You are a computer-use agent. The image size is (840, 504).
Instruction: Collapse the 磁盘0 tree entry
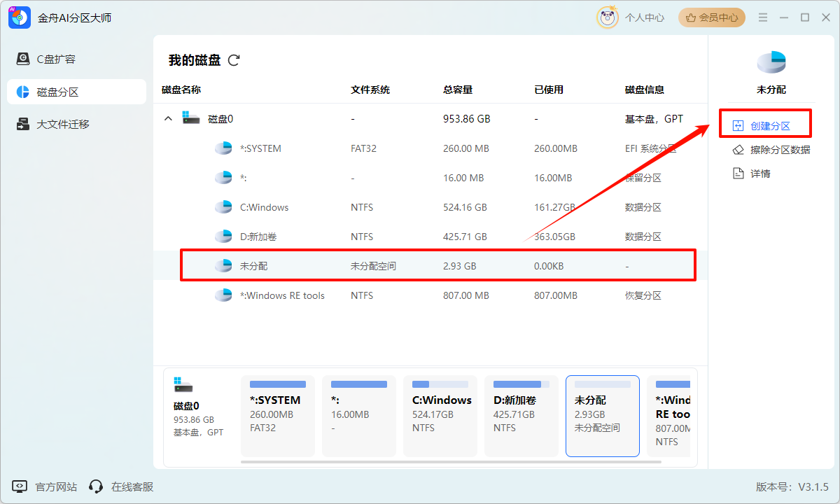tap(167, 118)
